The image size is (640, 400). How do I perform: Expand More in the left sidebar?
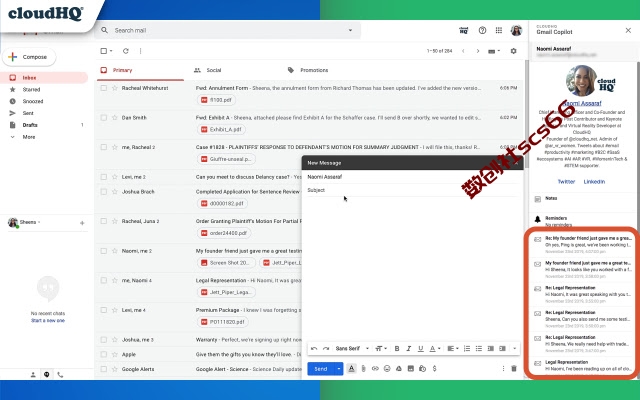pos(29,137)
